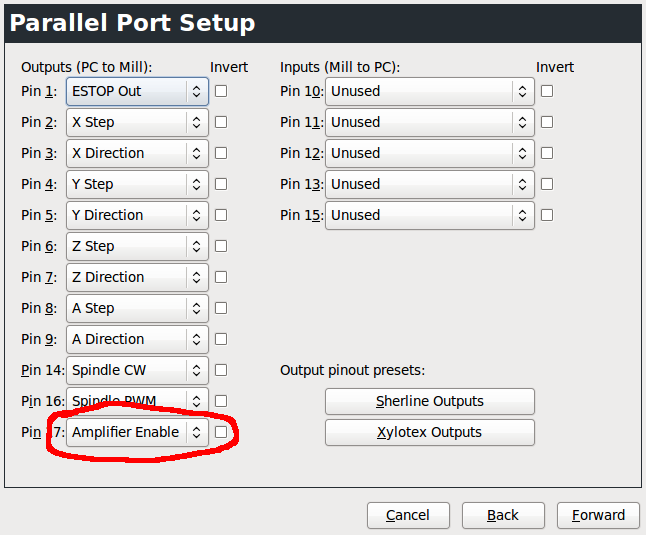Viewport: 646px width, 535px height.
Task: Enable Invert checkbox for Pin 1
Action: coord(221,91)
